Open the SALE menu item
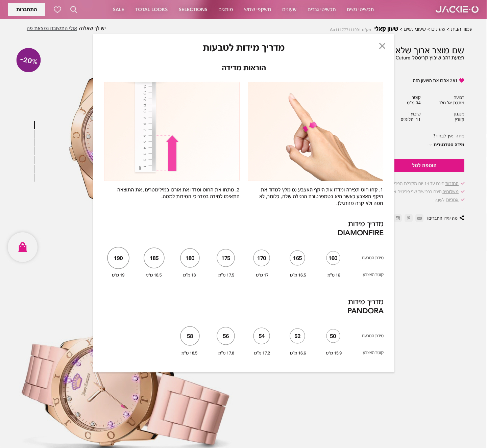This screenshot has width=487, height=448. tap(119, 9)
